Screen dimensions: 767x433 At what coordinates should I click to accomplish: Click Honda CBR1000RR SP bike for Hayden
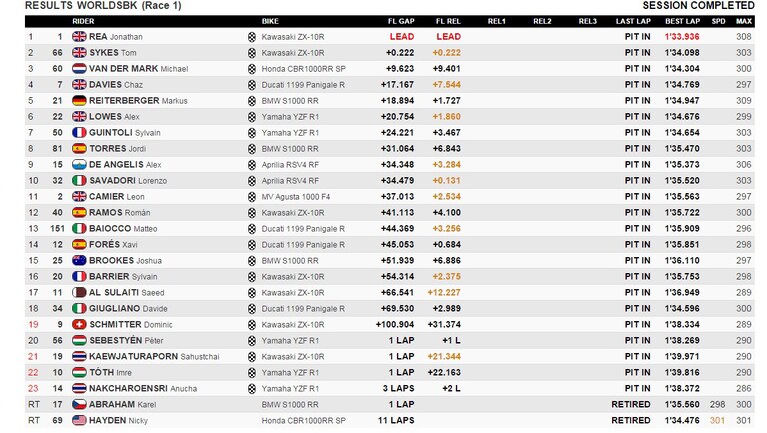[303, 420]
